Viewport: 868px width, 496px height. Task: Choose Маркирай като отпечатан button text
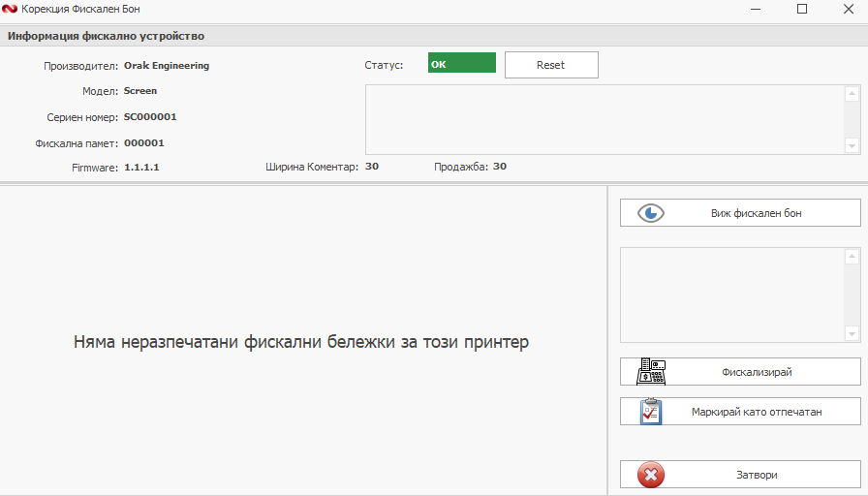[757, 412]
